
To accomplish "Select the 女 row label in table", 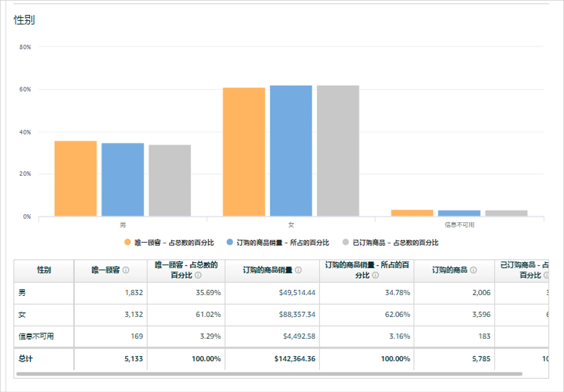I will pos(22,314).
